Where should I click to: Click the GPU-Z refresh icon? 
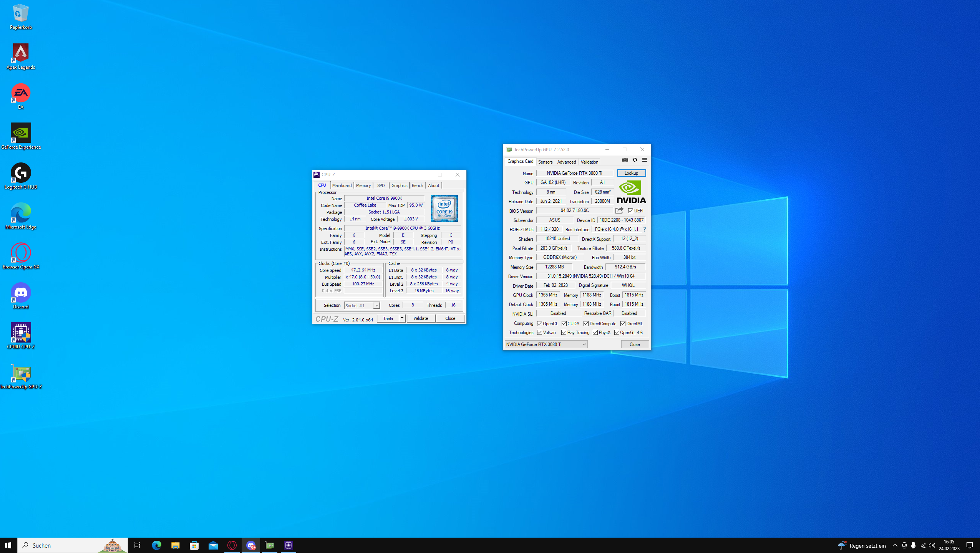click(x=635, y=160)
